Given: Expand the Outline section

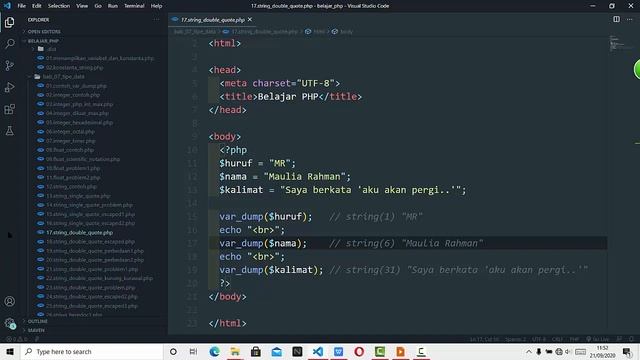Looking at the screenshot, I should click(38, 321).
